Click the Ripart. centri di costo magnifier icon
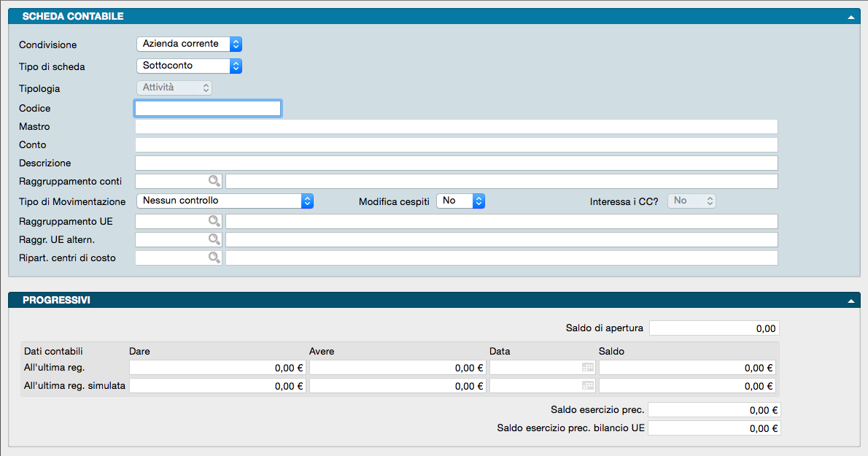Image resolution: width=868 pixels, height=456 pixels. coord(214,258)
